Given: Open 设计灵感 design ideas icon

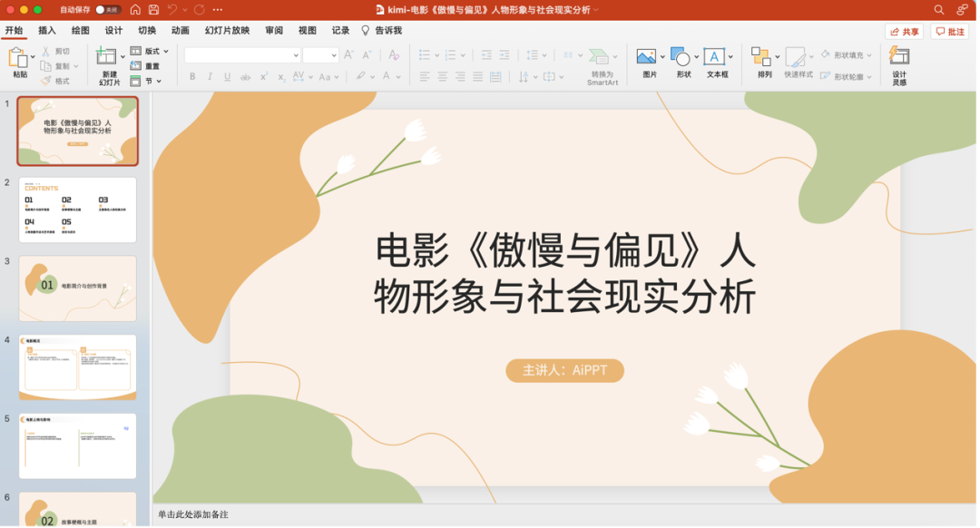Looking at the screenshot, I should [898, 56].
